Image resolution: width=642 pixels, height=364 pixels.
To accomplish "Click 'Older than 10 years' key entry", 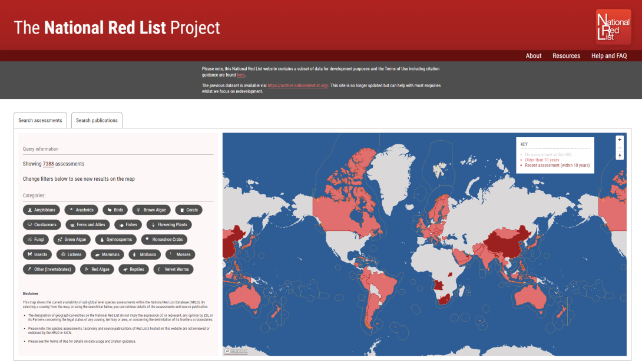I will pyautogui.click(x=542, y=160).
